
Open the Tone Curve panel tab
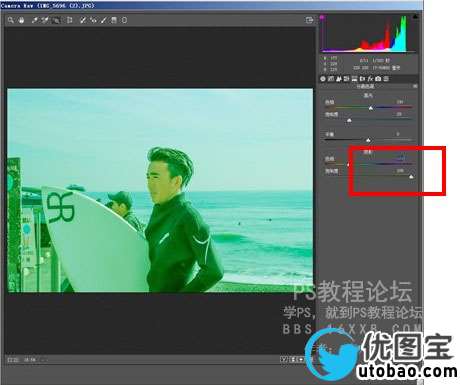pyautogui.click(x=331, y=79)
